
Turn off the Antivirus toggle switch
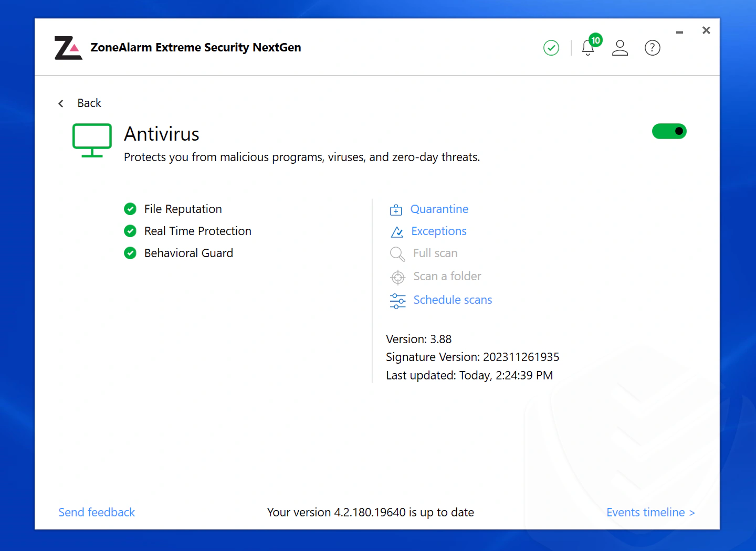pos(669,131)
